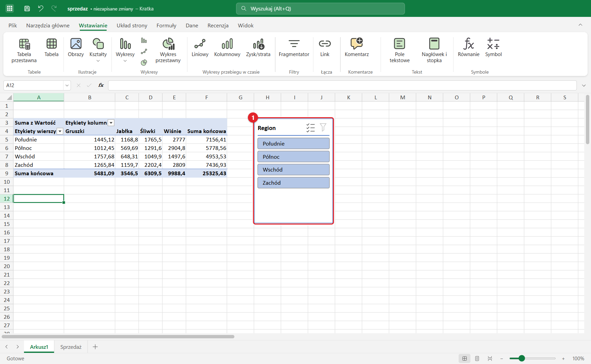Switch to the Dane ribbon tab
The height and width of the screenshot is (364, 591).
pyautogui.click(x=192, y=26)
